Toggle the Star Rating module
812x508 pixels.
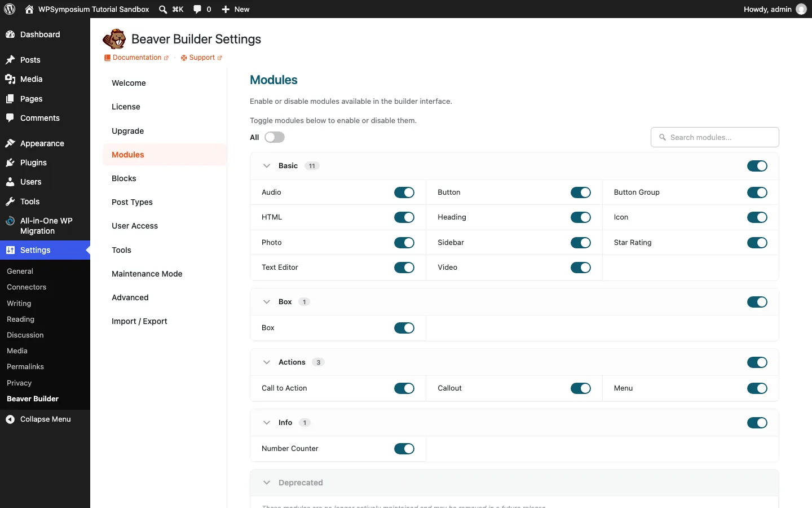[x=757, y=243]
